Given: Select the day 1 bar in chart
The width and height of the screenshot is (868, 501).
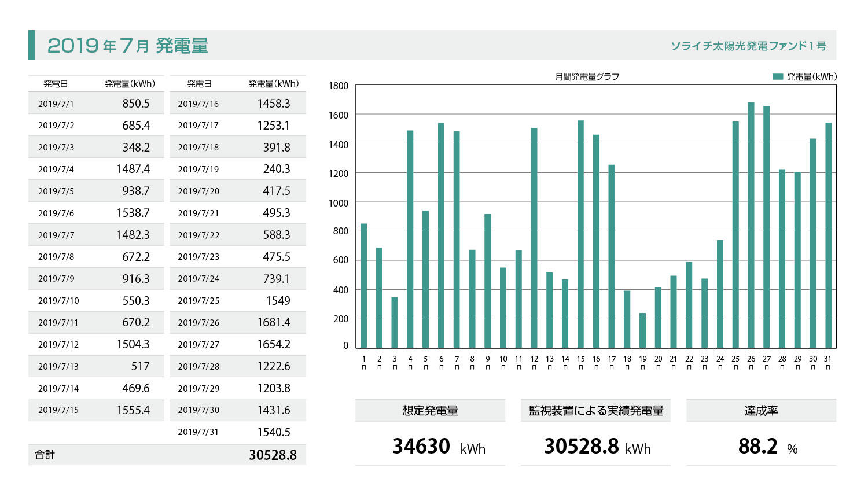Looking at the screenshot, I should (363, 286).
